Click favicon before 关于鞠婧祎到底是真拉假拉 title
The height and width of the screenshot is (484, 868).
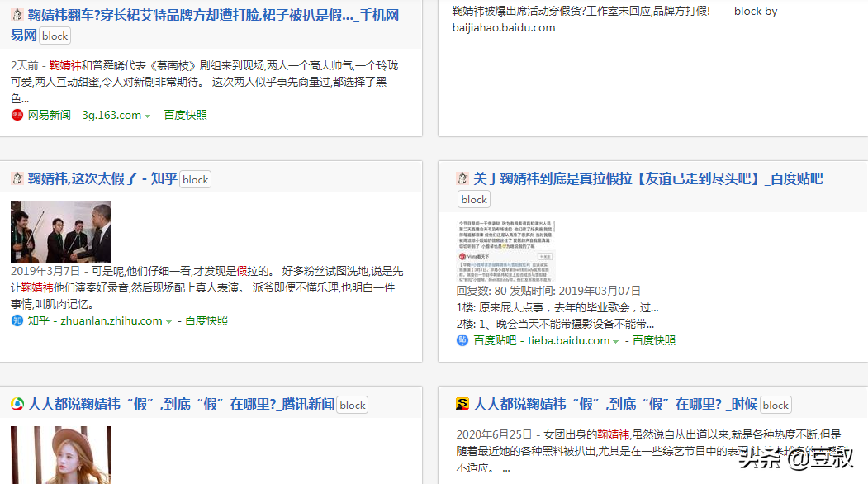462,178
